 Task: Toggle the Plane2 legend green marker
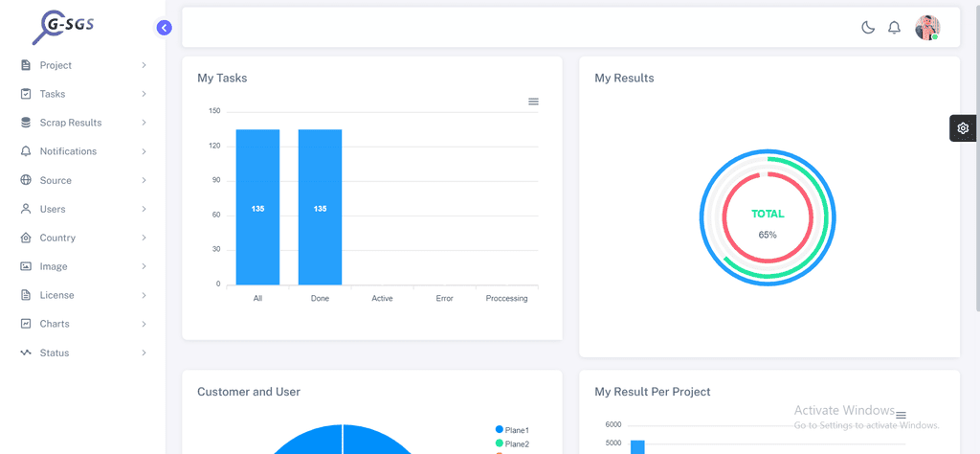[x=500, y=443]
